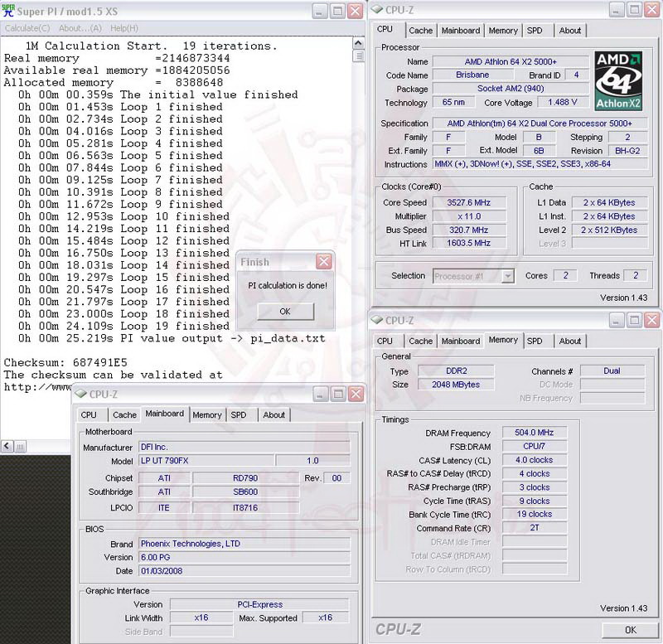This screenshot has height=644, width=663.
Task: Click OK in the Finish dialog
Action: 285,311
